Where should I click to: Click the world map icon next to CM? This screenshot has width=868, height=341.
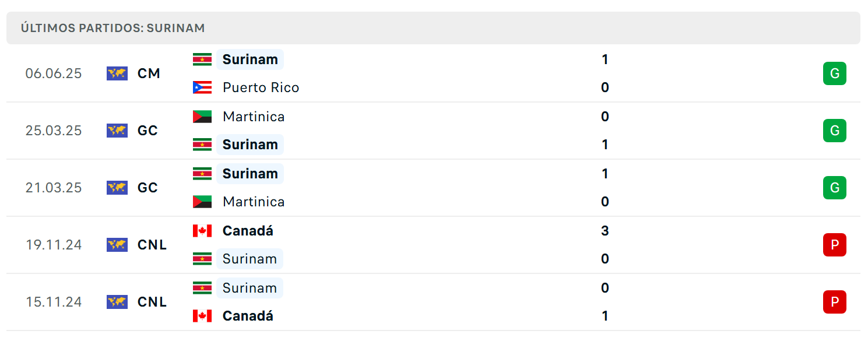click(x=117, y=73)
